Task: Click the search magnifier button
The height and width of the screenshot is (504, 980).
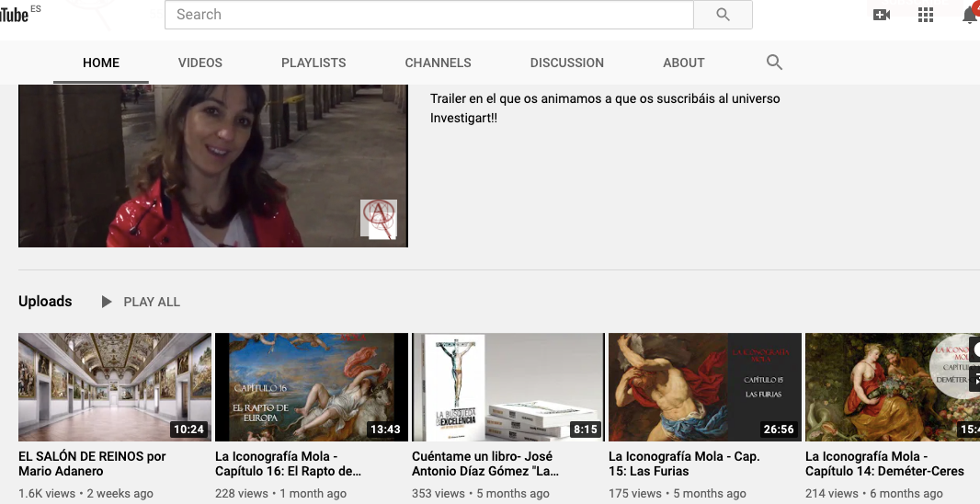Action: coord(723,15)
